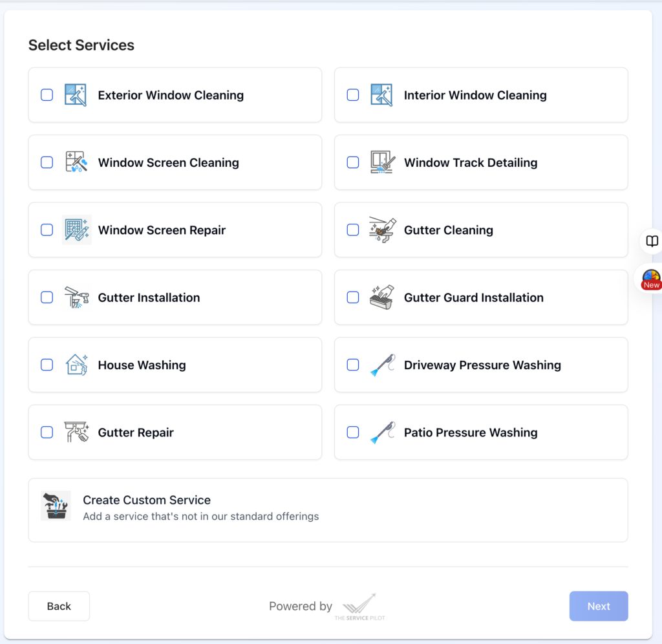Image resolution: width=662 pixels, height=644 pixels.
Task: Enable the Gutter Cleaning checkbox
Action: (x=353, y=230)
